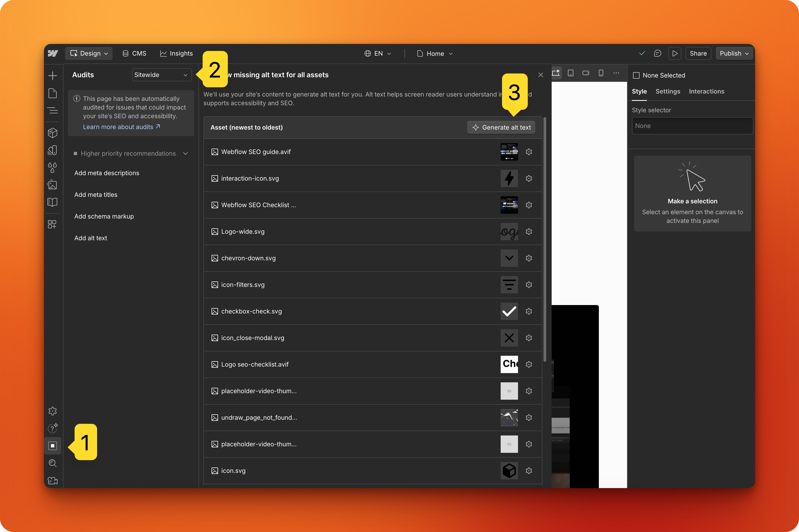Select the tablet breakpoint icon

click(571, 73)
